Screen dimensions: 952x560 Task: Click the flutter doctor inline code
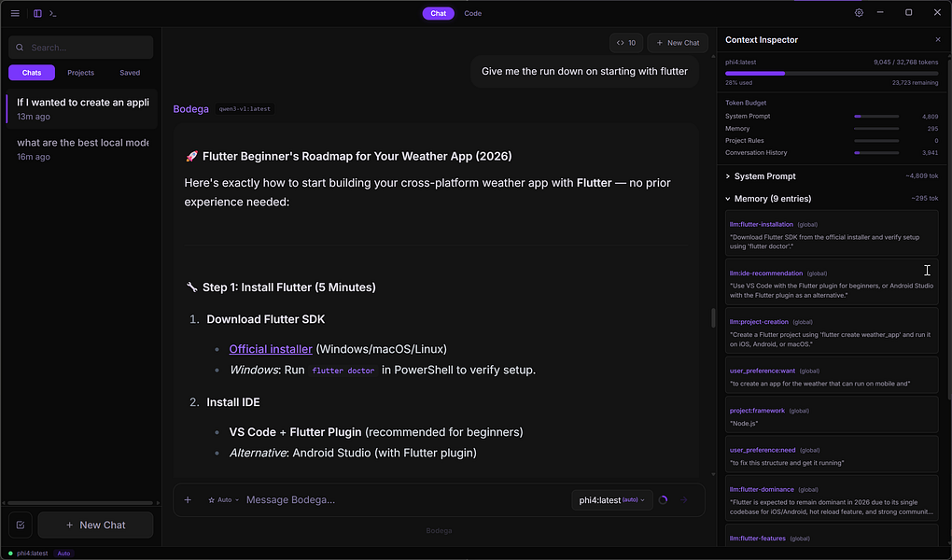343,371
